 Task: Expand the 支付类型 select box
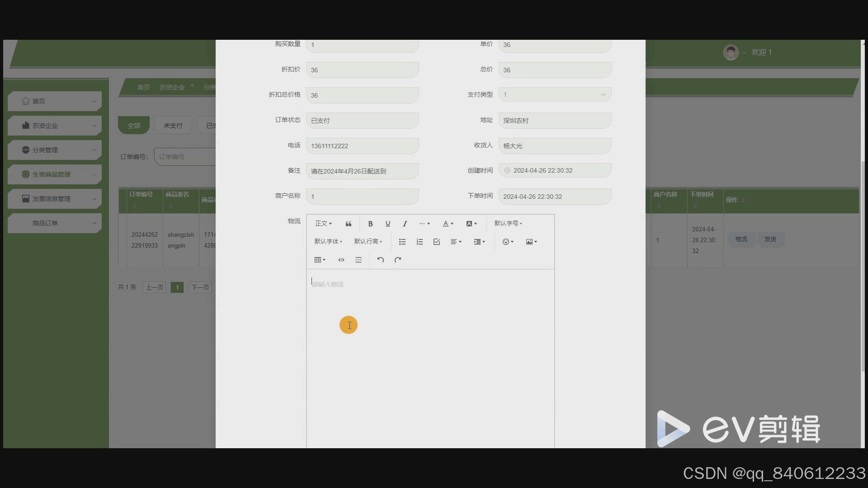coord(555,94)
